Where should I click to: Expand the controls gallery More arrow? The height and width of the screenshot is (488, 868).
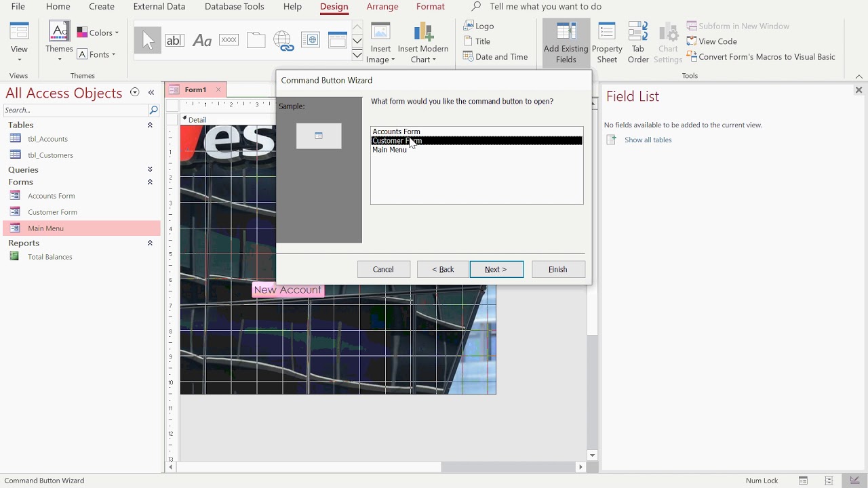click(x=357, y=55)
